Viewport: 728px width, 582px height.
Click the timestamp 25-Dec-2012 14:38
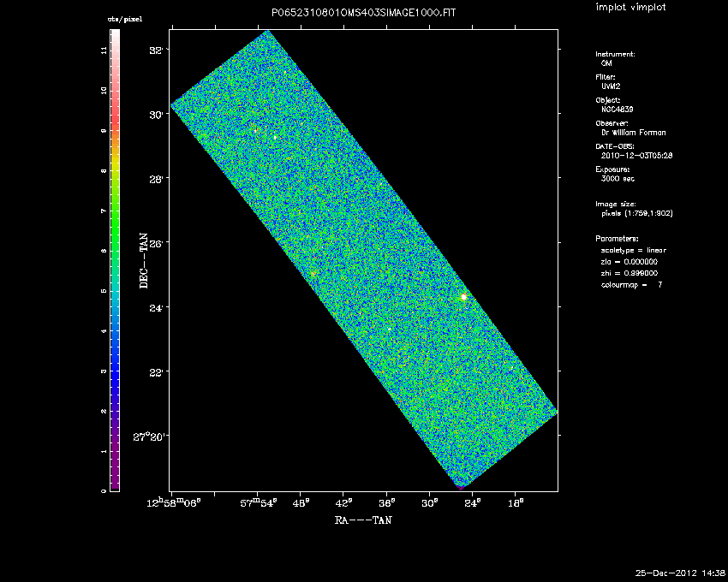681,572
